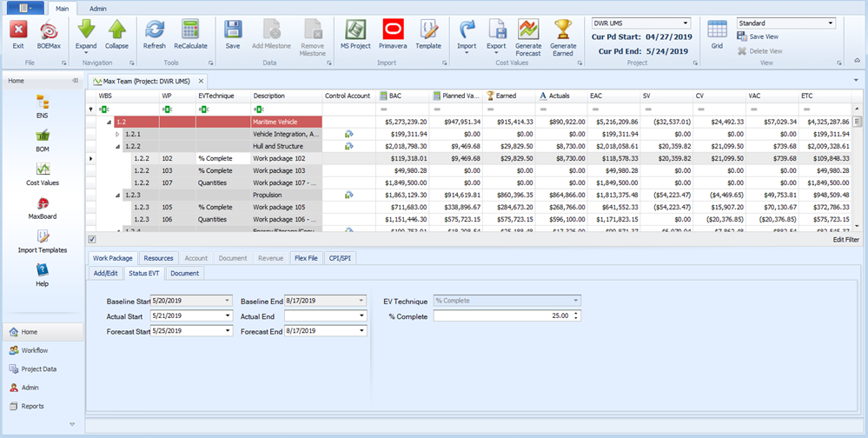Open MaxBoard from the sidebar
Image resolution: width=868 pixels, height=438 pixels.
(x=42, y=206)
